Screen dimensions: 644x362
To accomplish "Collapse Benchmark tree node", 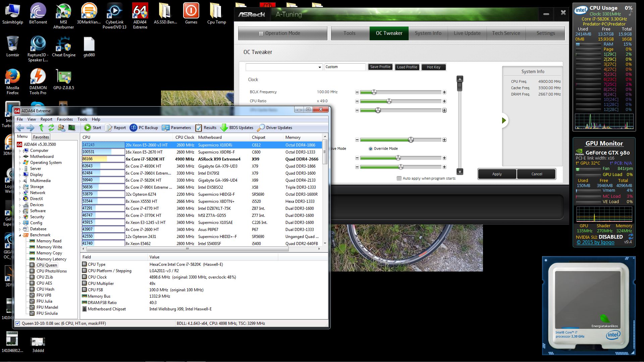I will [x=20, y=235].
